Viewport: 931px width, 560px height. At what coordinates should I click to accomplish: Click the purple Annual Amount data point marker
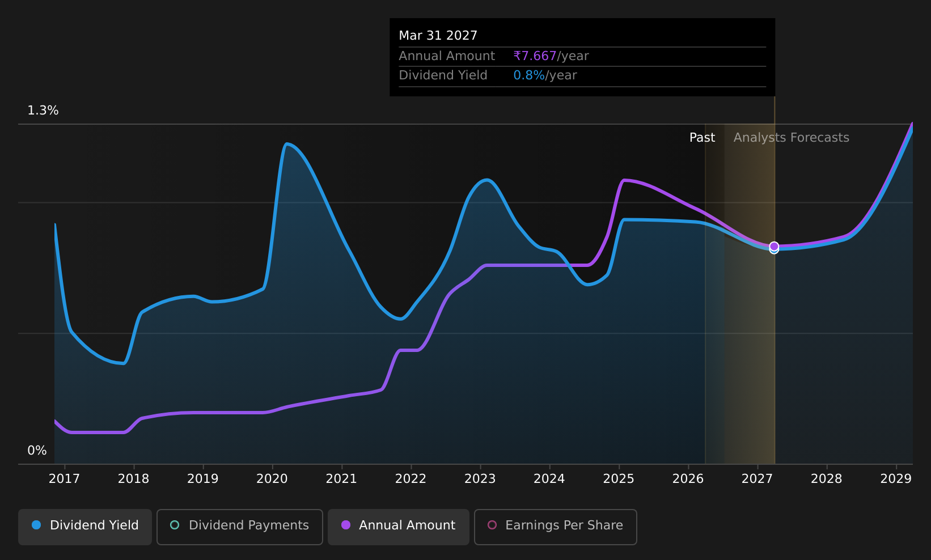click(774, 246)
